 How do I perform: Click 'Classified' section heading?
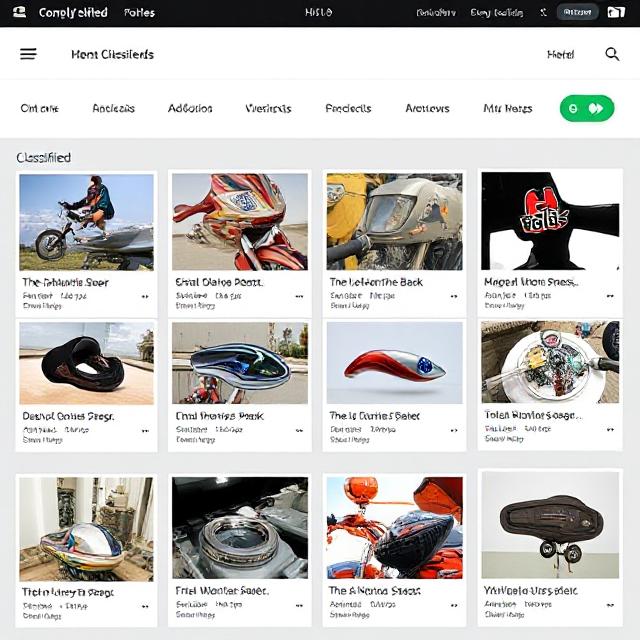click(x=44, y=158)
